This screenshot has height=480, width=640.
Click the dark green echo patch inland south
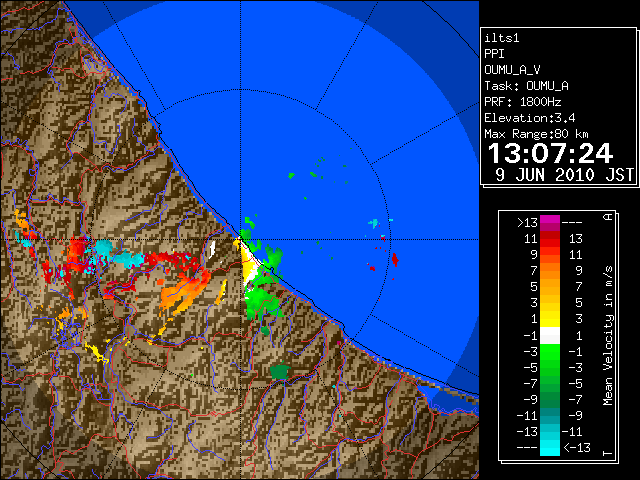280,371
